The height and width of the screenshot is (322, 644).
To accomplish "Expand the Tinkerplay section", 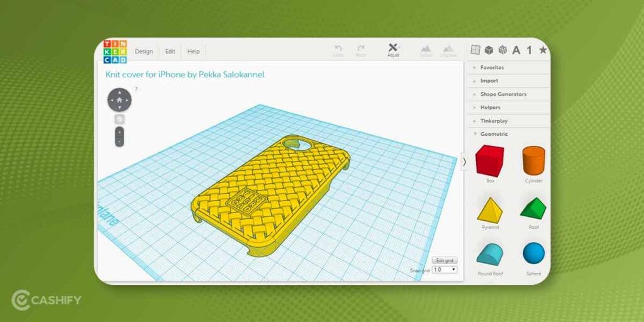I will (508, 121).
